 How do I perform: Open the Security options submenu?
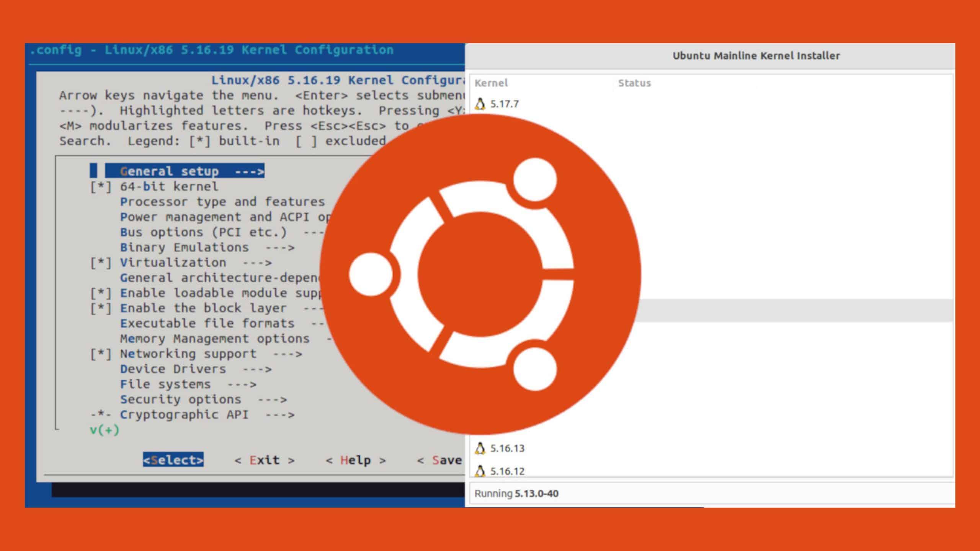(x=203, y=399)
